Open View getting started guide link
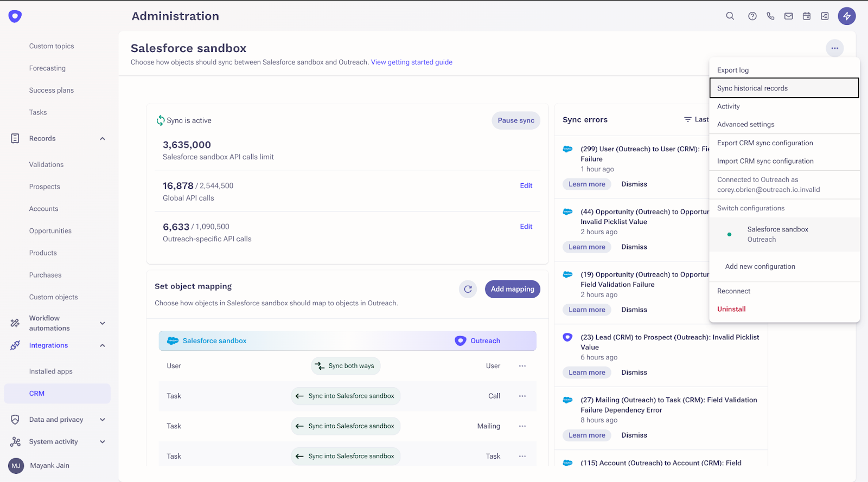Viewport: 868px width, 482px height. pyautogui.click(x=412, y=62)
